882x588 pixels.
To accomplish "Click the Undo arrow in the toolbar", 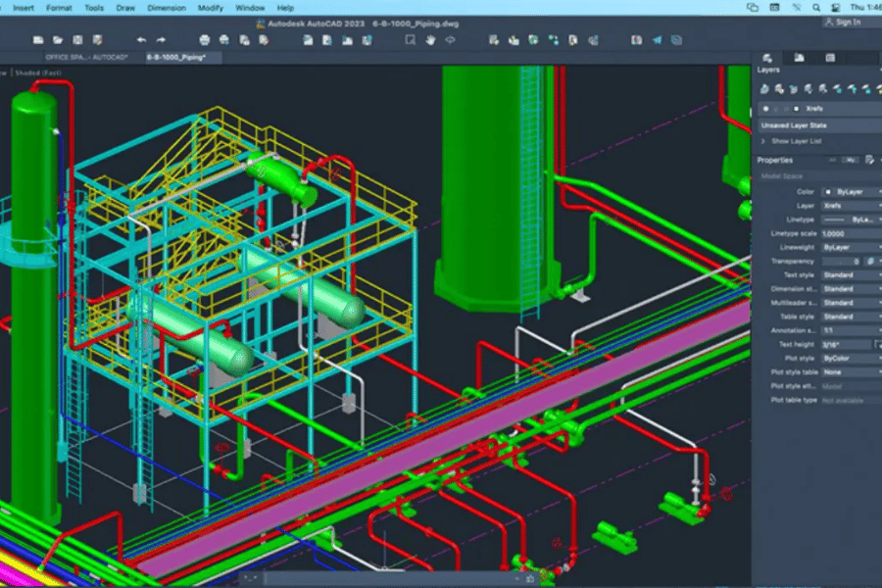I will coord(141,40).
